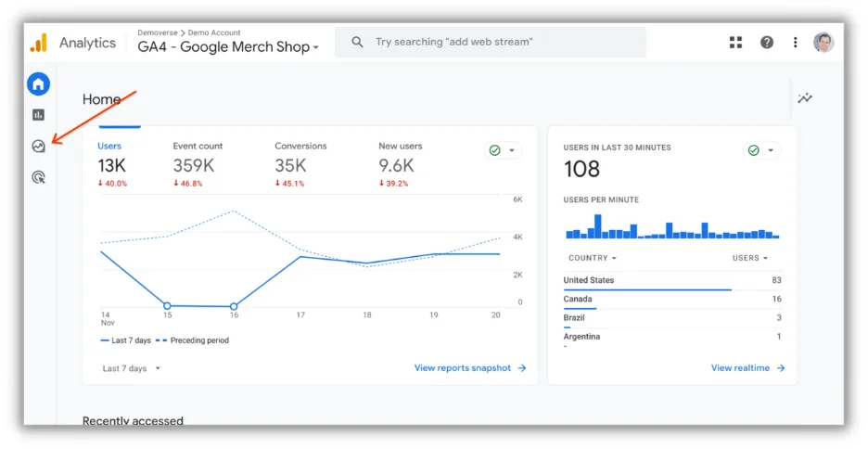This screenshot has width=868, height=449.
Task: Click the Brazil country row
Action: point(672,319)
